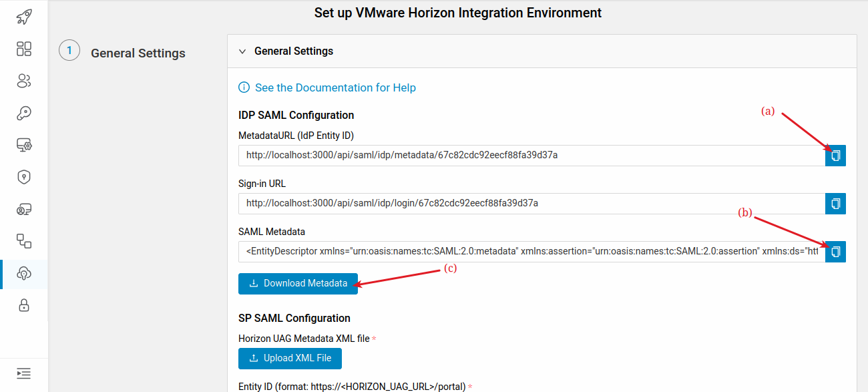Open the dashboard grid icon in sidebar
This screenshot has height=392, width=868.
click(24, 49)
